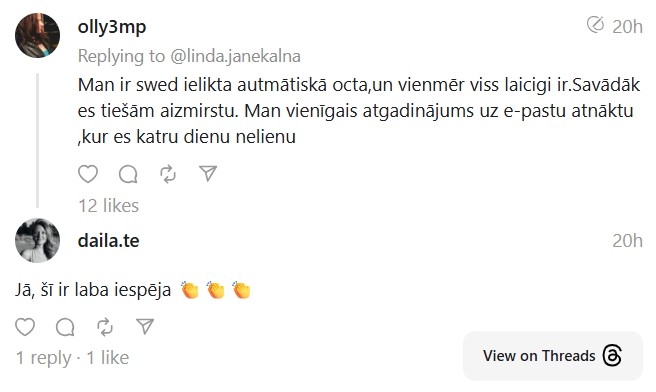Click the Threads logo in the button

click(612, 356)
